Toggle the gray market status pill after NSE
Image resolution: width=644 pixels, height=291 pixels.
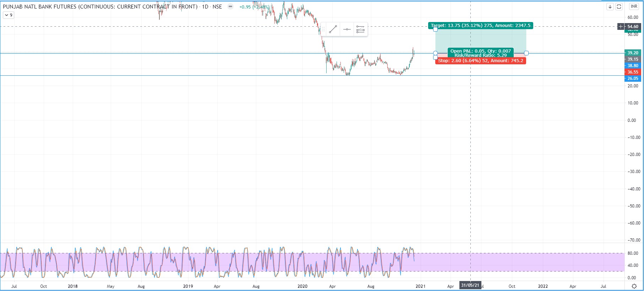click(x=230, y=6)
